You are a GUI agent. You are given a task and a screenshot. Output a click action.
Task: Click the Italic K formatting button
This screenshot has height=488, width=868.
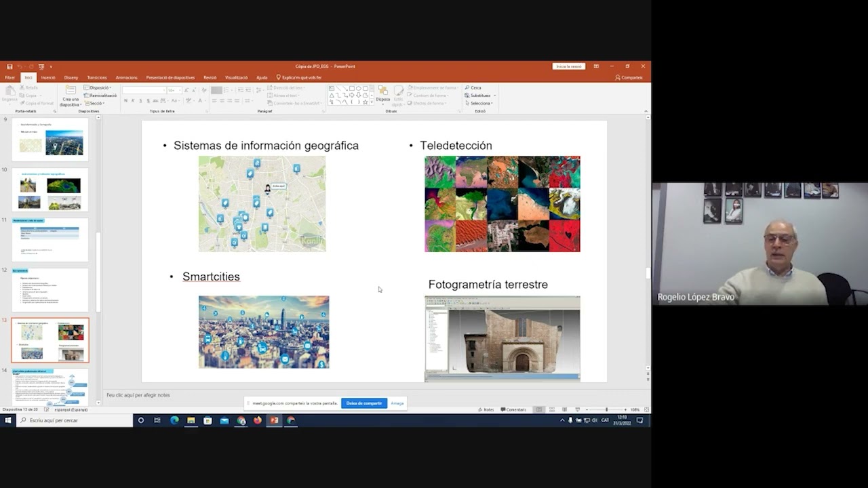134,100
